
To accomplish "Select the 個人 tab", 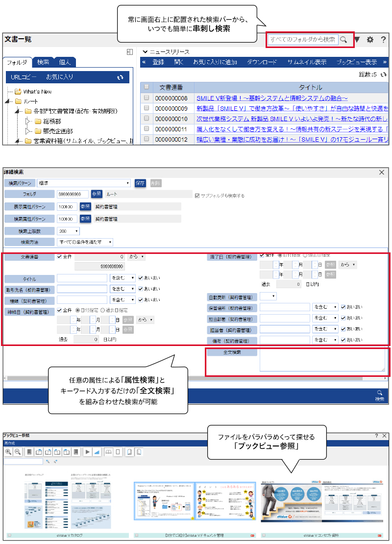I will [65, 62].
